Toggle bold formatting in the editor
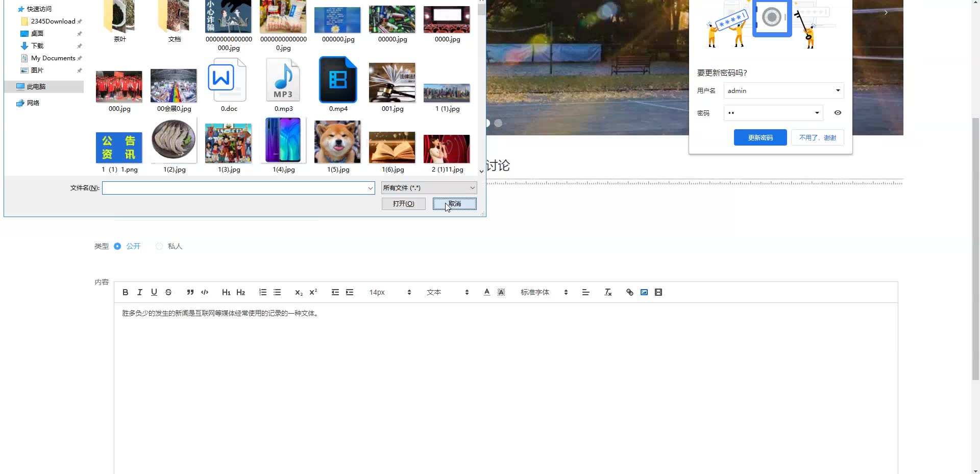The image size is (980, 474). click(x=125, y=292)
